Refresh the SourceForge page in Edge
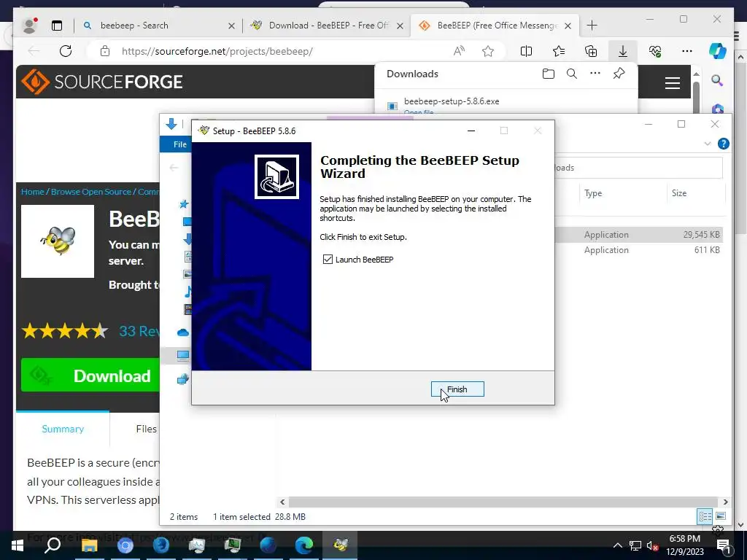 tap(66, 51)
